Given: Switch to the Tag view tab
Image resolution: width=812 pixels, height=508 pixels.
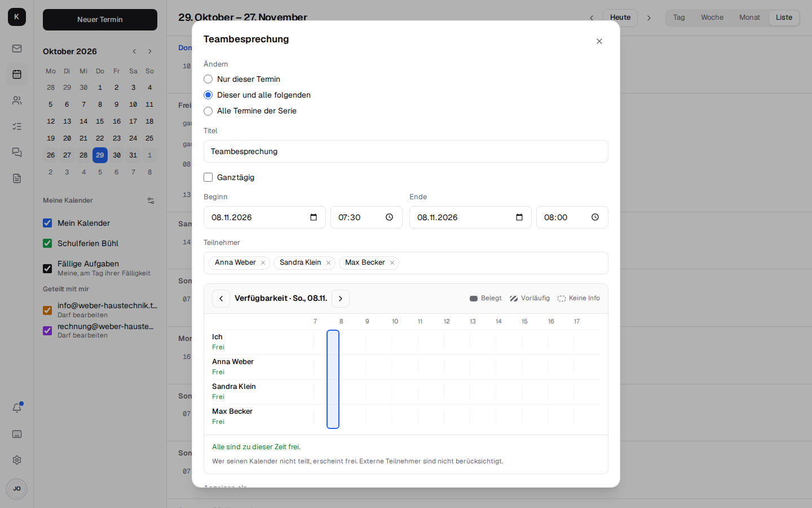Looking at the screenshot, I should pos(679,17).
